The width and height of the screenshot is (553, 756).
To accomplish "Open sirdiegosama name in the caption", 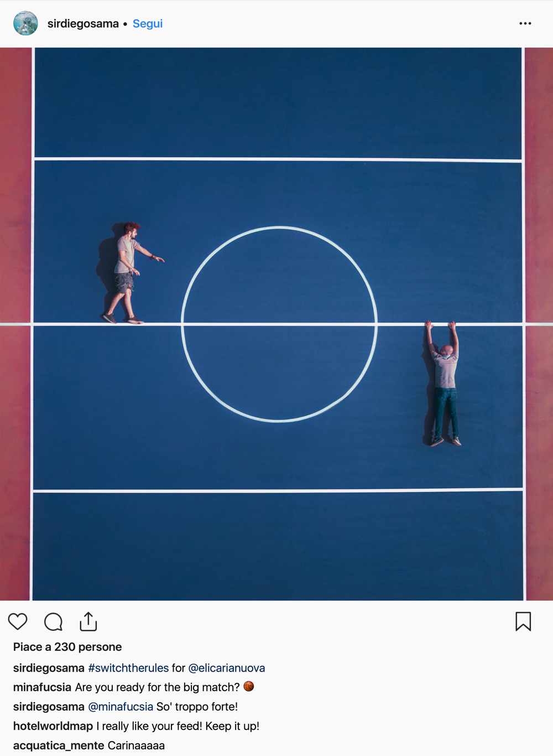I will (49, 668).
